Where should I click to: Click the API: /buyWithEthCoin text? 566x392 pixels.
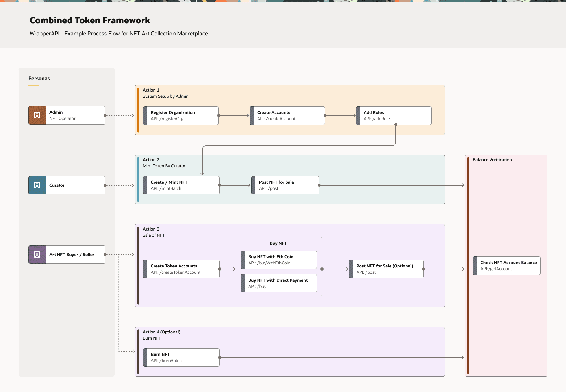tap(269, 263)
